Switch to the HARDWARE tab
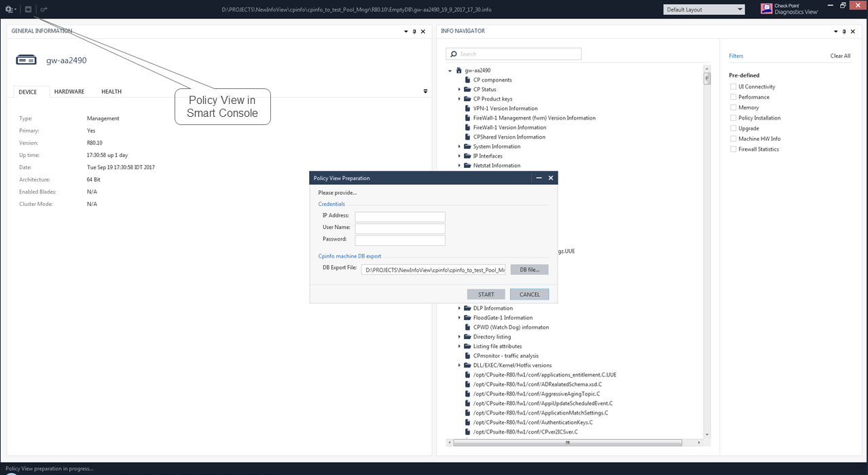The image size is (868, 475). tap(69, 92)
